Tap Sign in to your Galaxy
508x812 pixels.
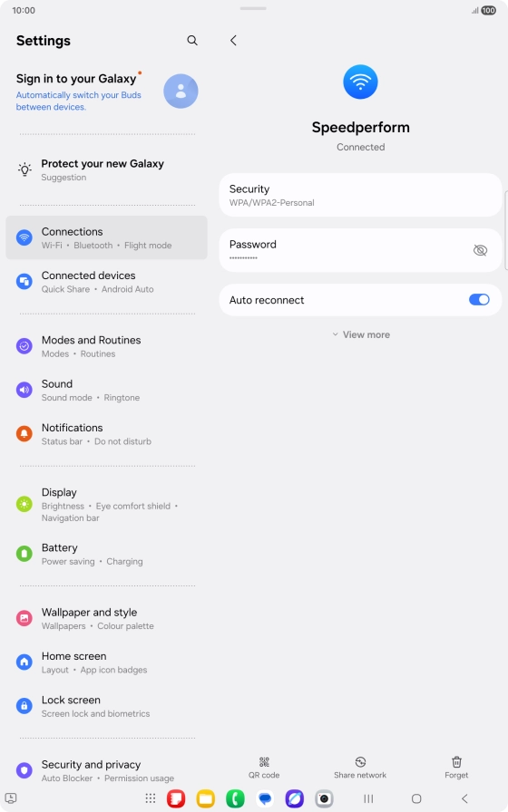tap(76, 79)
